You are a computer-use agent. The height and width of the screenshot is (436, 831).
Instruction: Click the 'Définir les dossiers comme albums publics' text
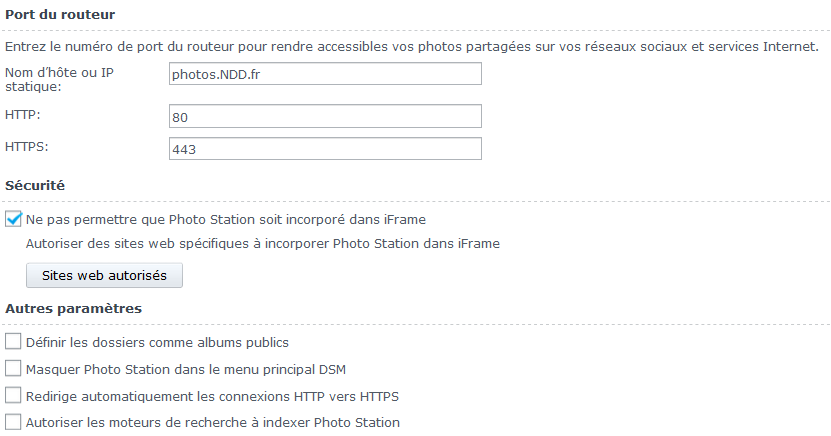coord(157,343)
